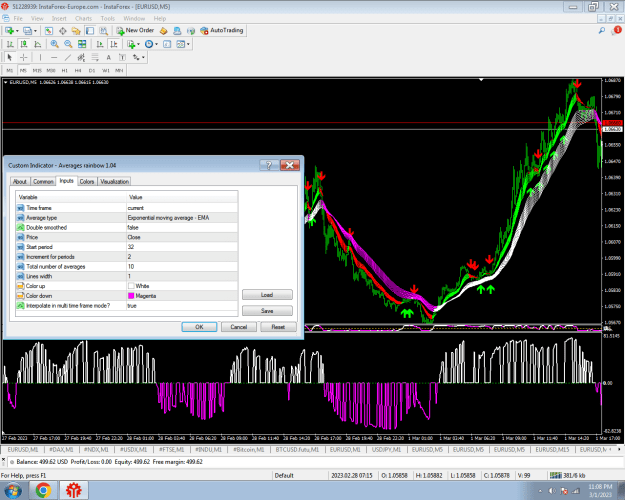Expand the Profiles dropdown arrow
This screenshot has width=625, height=500.
point(35,31)
